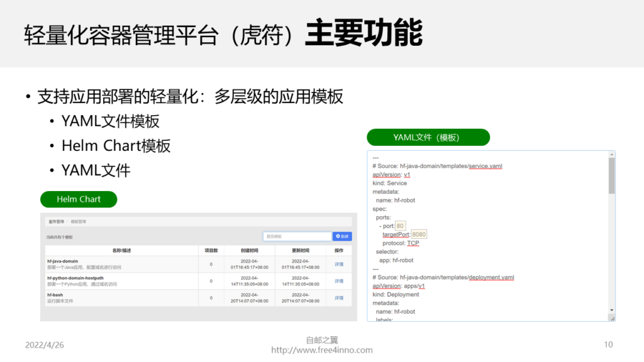Click the port value 80 field

click(x=401, y=226)
